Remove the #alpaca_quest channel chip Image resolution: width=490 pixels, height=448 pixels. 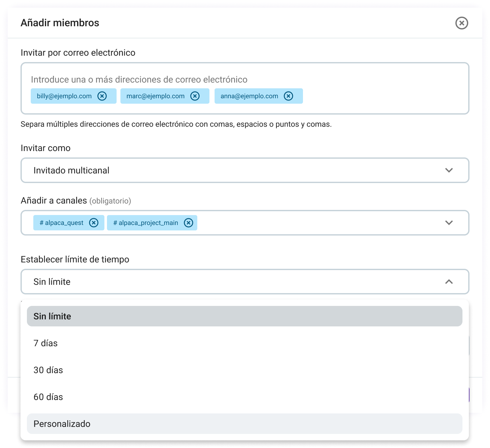94,223
